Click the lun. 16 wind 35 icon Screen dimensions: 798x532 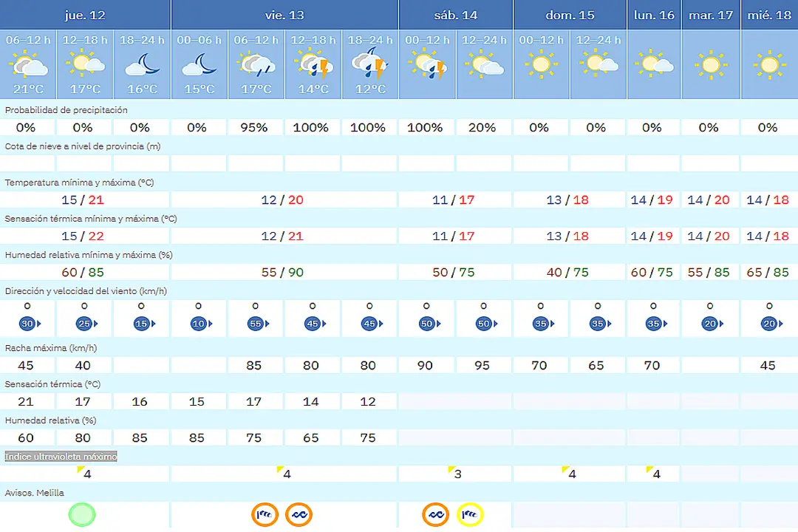coord(655,324)
